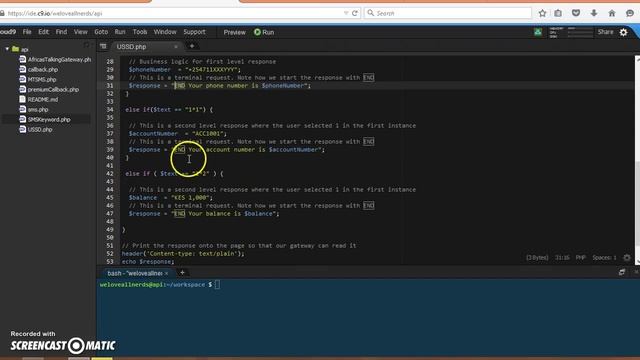Open editor status bar settings gear
The width and height of the screenshot is (640, 360).
pyautogui.click(x=627, y=258)
